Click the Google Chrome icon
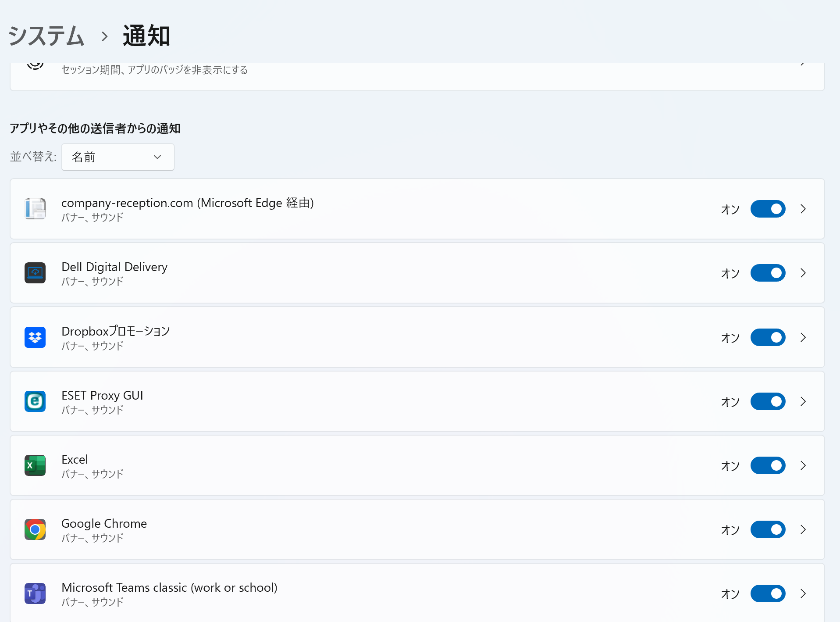Viewport: 840px width, 622px height. (x=35, y=529)
